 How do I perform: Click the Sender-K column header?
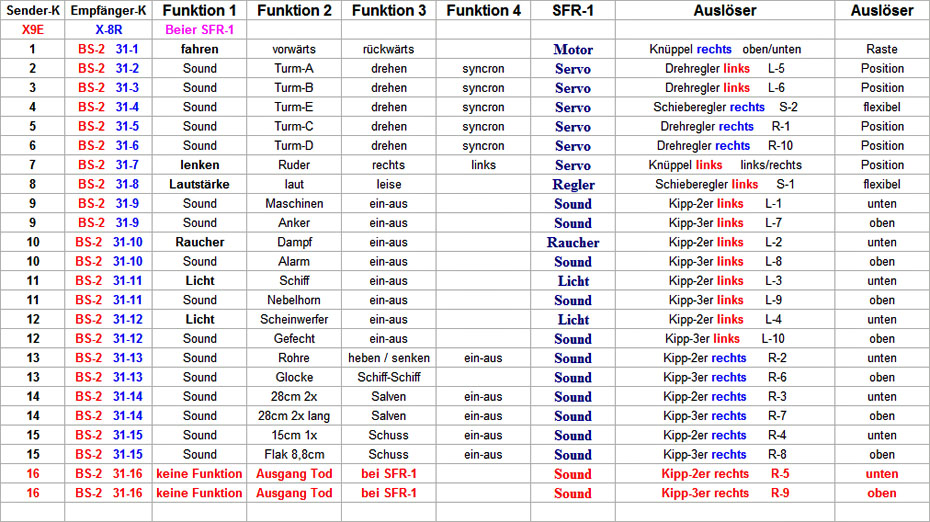(32, 11)
